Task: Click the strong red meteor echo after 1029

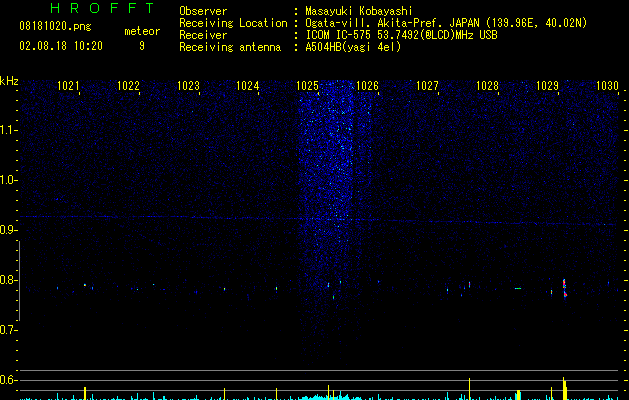Action: click(x=564, y=288)
